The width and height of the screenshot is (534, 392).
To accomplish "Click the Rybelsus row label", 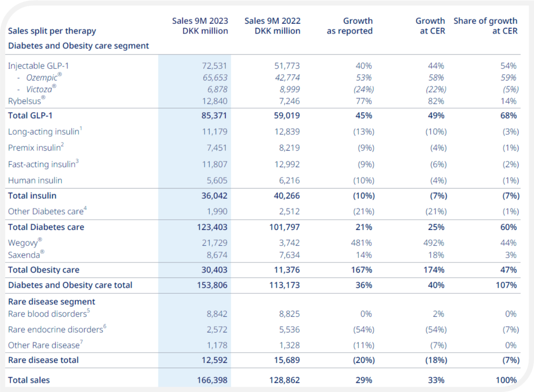I will pyautogui.click(x=27, y=101).
